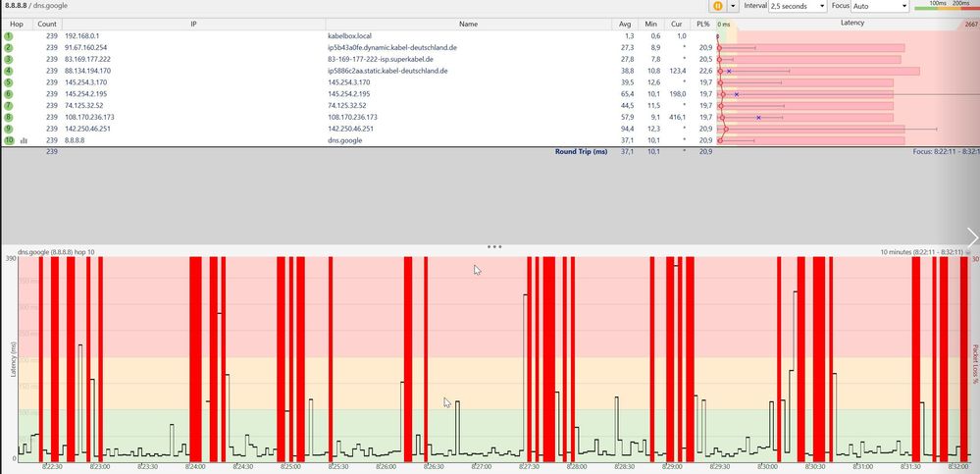
Task: Click the small icon after the 10 minutes label
Action: [x=968, y=252]
